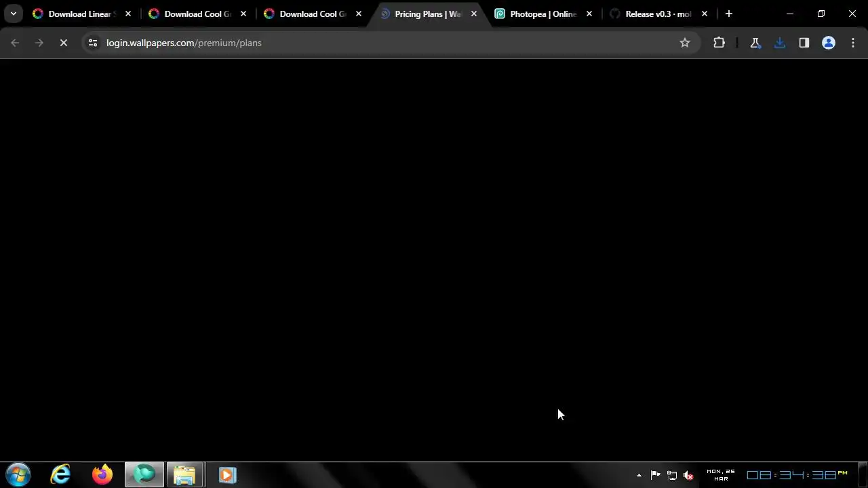Open the Windows Start menu
868x488 pixels.
coord(18,474)
